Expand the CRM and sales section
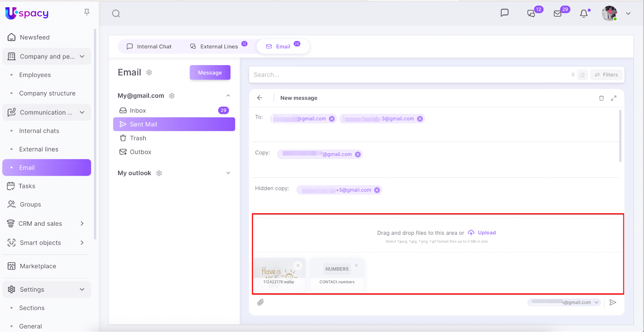The height and width of the screenshot is (332, 644). (82, 223)
